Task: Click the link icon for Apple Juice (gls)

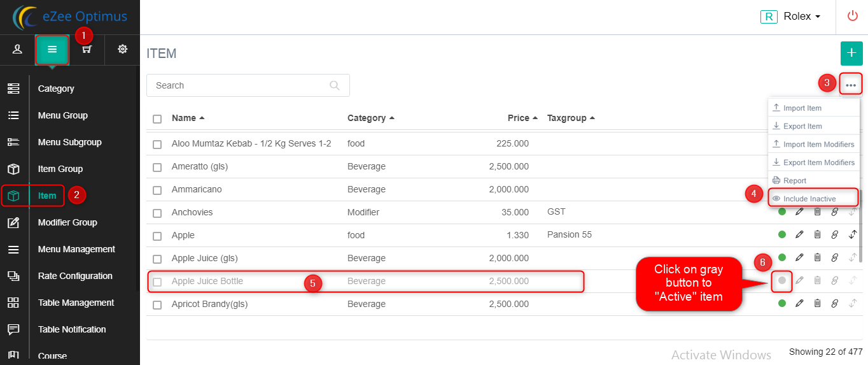Action: pyautogui.click(x=835, y=257)
